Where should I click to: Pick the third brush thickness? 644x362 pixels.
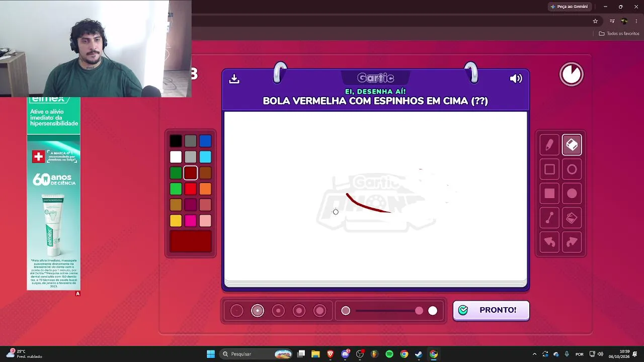tap(278, 311)
